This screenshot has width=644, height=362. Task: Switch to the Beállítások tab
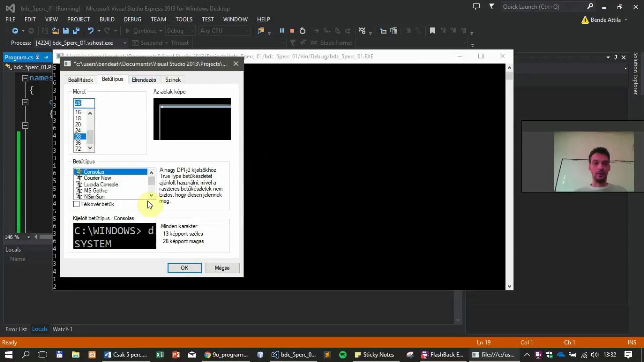point(80,80)
